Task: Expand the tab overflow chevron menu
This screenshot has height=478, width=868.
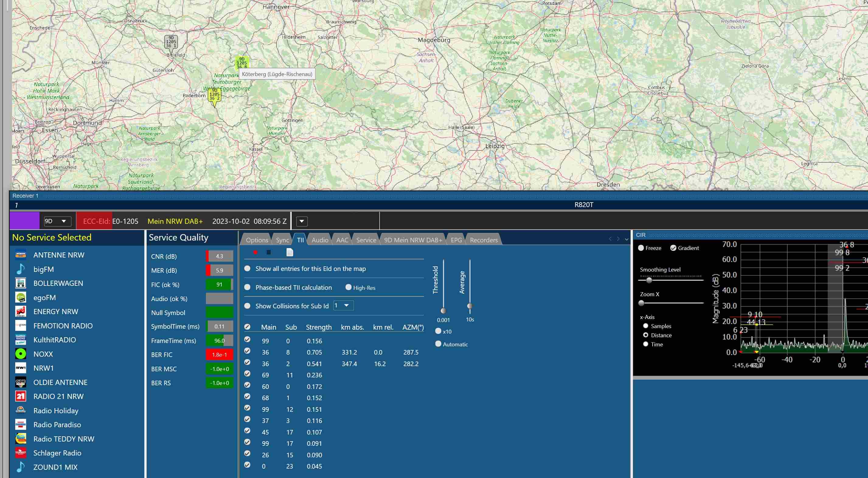Action: (627, 240)
